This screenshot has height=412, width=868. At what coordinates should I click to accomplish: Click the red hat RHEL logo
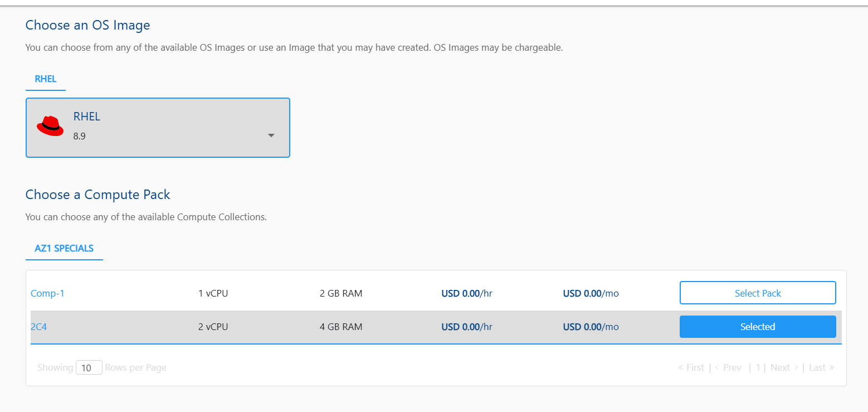click(x=50, y=126)
